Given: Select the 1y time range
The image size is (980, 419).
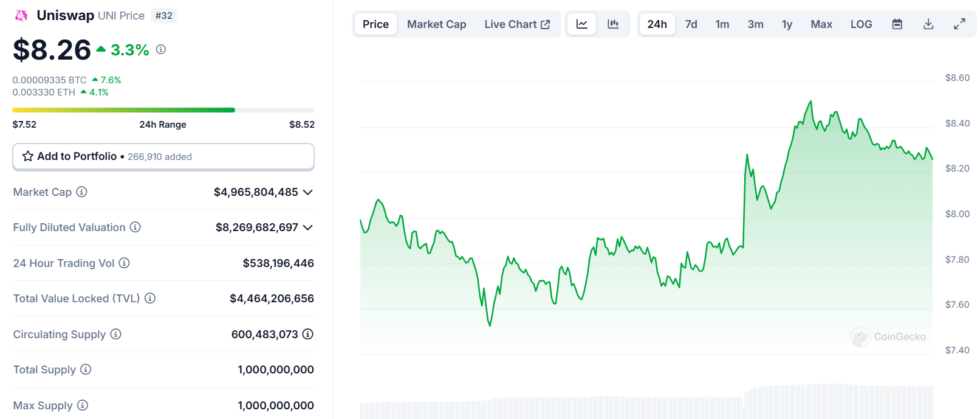Looking at the screenshot, I should point(787,24).
